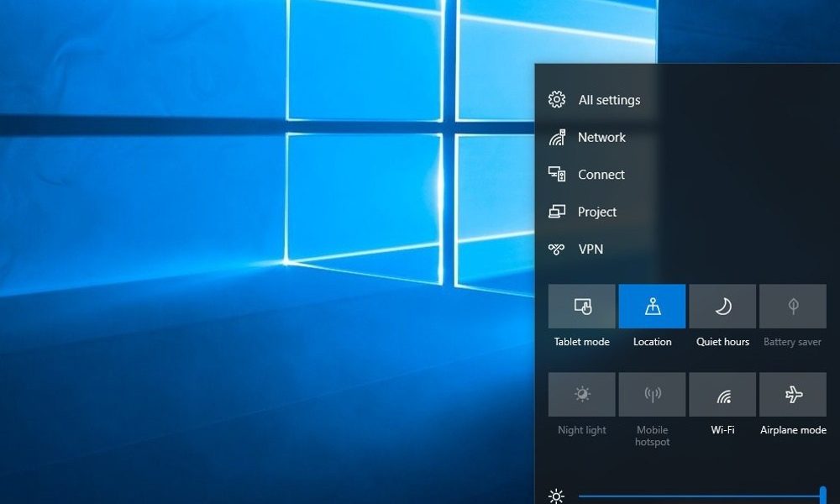
Task: Click the brightness slider handle
Action: pos(823,496)
